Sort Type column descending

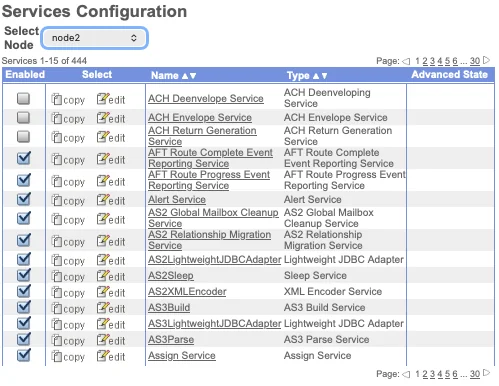click(x=324, y=76)
